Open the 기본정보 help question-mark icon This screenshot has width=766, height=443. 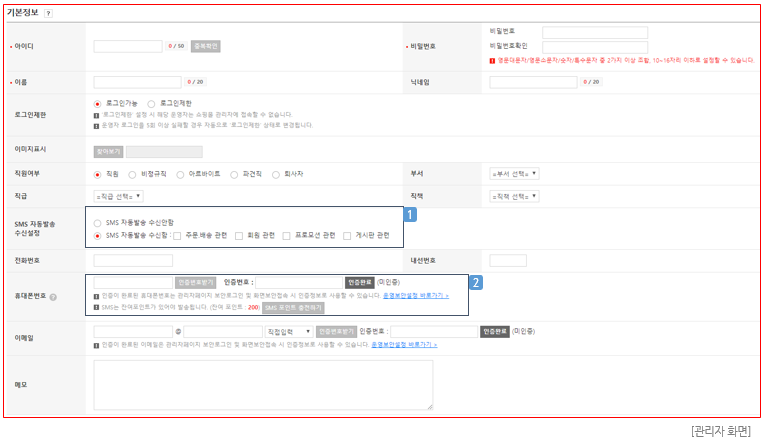coord(48,13)
